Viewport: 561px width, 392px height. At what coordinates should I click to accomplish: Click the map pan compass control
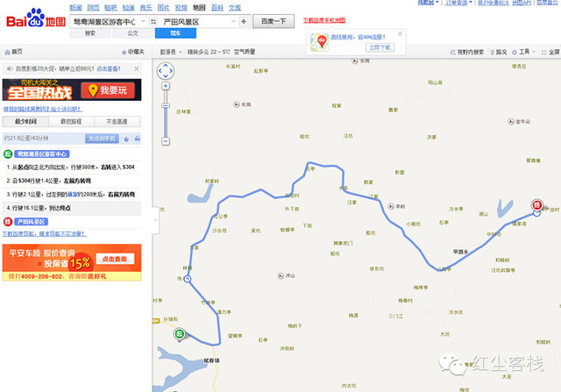coord(166,71)
